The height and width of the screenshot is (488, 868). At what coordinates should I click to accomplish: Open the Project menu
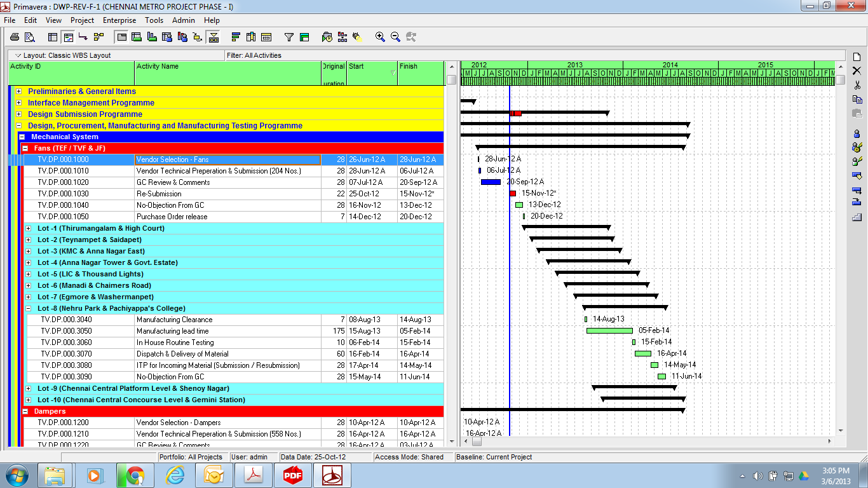click(x=83, y=20)
